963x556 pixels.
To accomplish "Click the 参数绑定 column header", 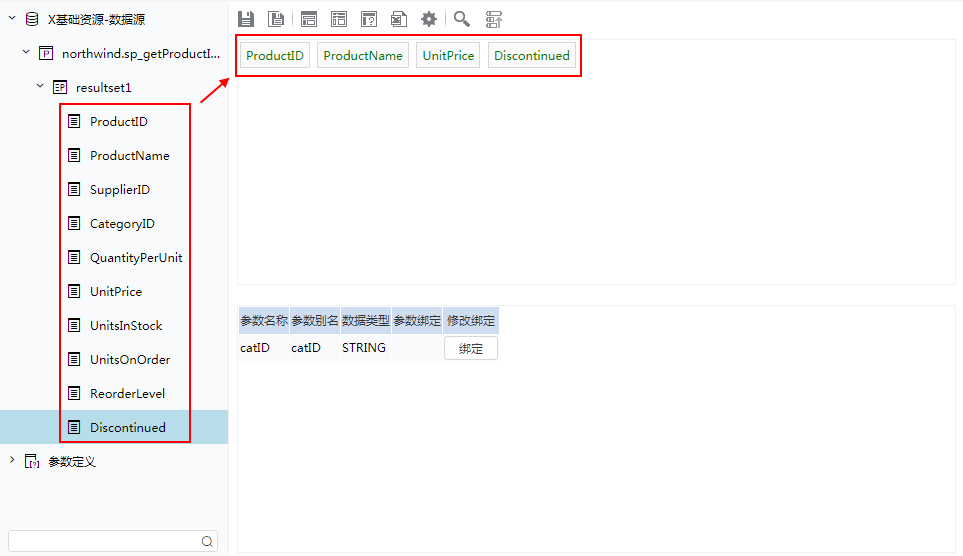I will click(x=417, y=321).
